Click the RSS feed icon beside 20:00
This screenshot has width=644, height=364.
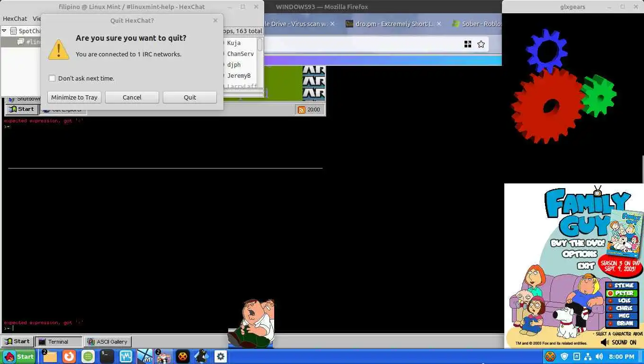pyautogui.click(x=302, y=109)
